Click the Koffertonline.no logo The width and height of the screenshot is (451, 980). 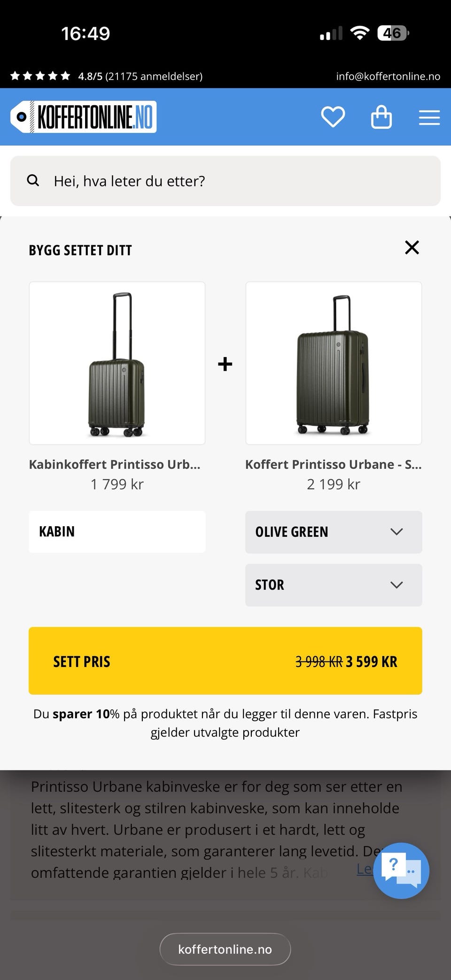click(84, 117)
